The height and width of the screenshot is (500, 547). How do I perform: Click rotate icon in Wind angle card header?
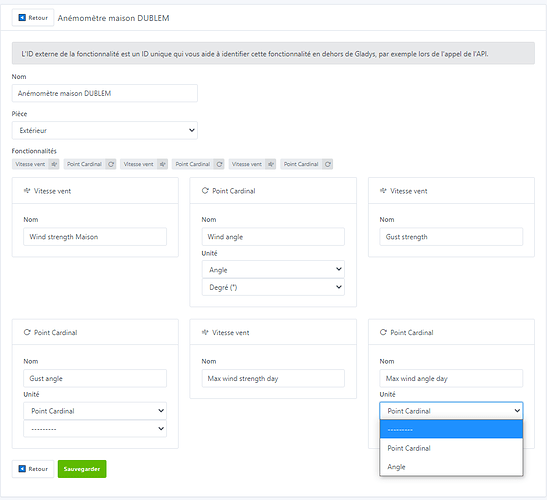[x=205, y=191]
